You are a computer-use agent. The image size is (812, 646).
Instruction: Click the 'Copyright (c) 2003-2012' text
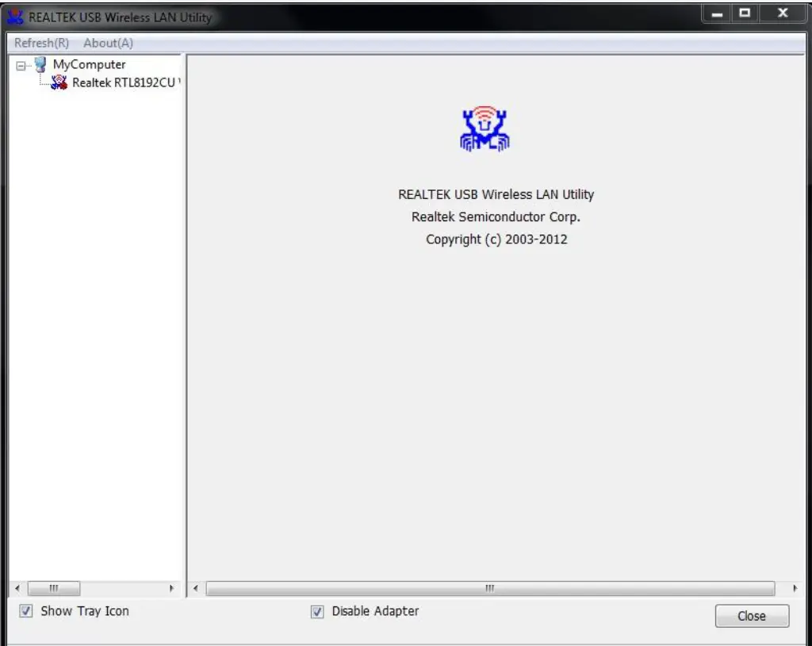496,239
